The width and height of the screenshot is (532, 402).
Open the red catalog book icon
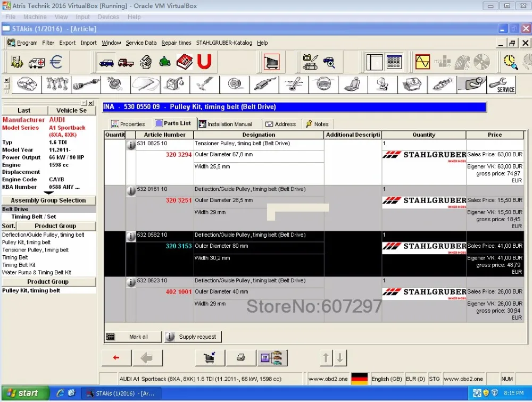(x=184, y=62)
